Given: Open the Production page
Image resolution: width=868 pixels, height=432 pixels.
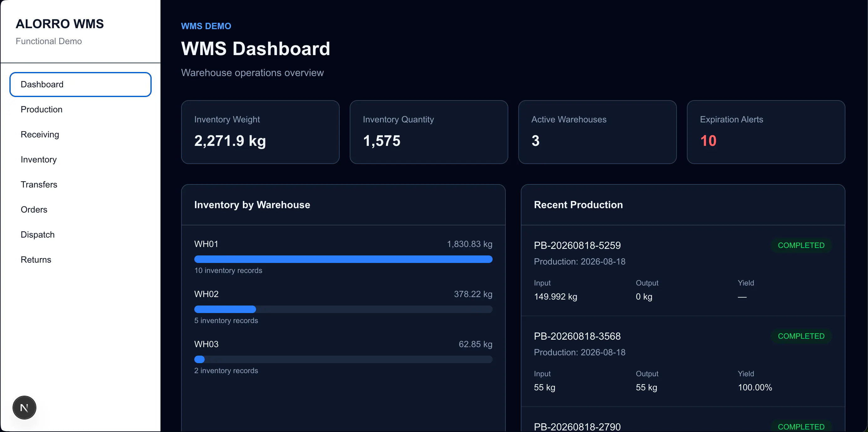Looking at the screenshot, I should pyautogui.click(x=81, y=110).
